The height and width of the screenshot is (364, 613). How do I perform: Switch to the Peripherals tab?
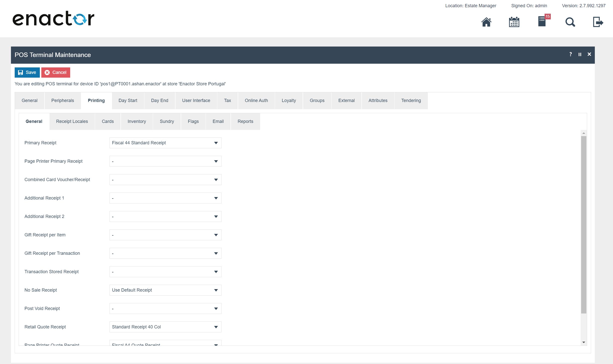pyautogui.click(x=62, y=101)
